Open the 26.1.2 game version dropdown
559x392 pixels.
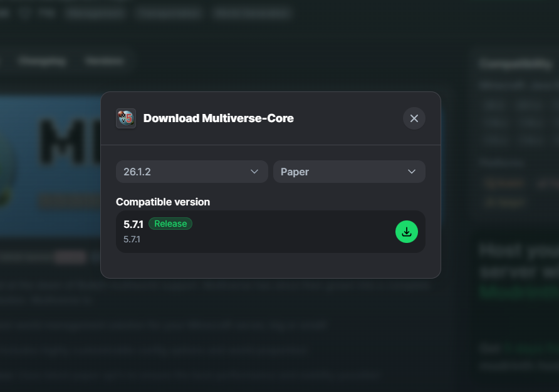click(192, 172)
